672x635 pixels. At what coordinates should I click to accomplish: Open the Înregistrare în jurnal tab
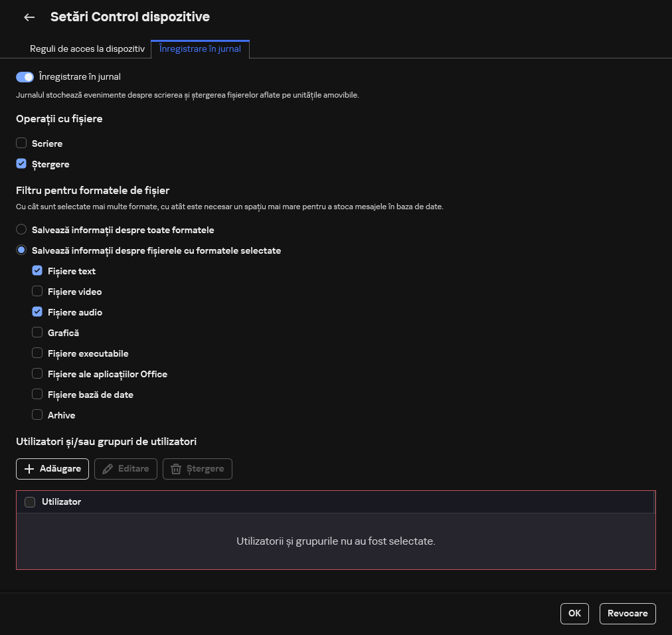(200, 49)
